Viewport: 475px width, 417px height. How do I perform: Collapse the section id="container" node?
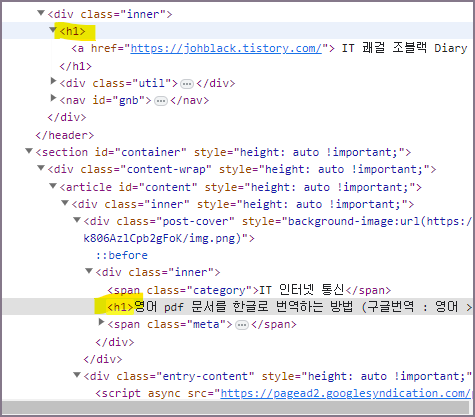[x=29, y=151]
